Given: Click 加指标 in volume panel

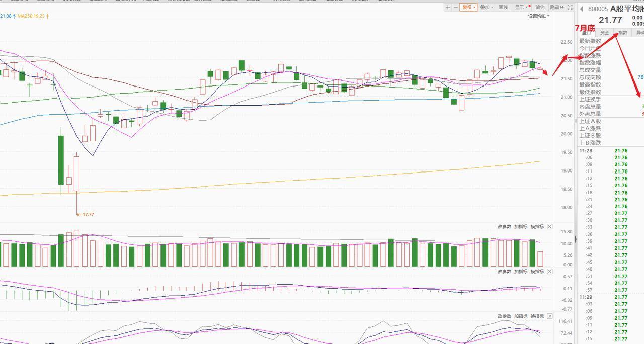Looking at the screenshot, I should [x=521, y=227].
